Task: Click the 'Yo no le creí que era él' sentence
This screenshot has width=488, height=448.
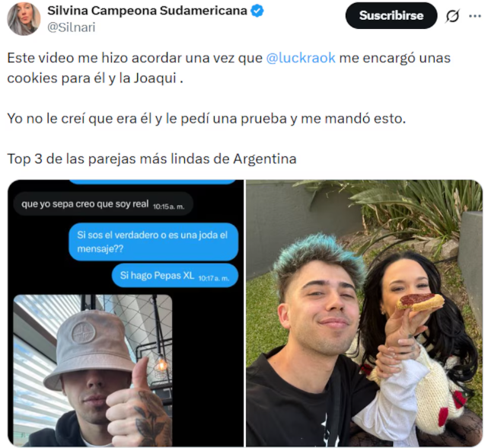Action: point(206,119)
